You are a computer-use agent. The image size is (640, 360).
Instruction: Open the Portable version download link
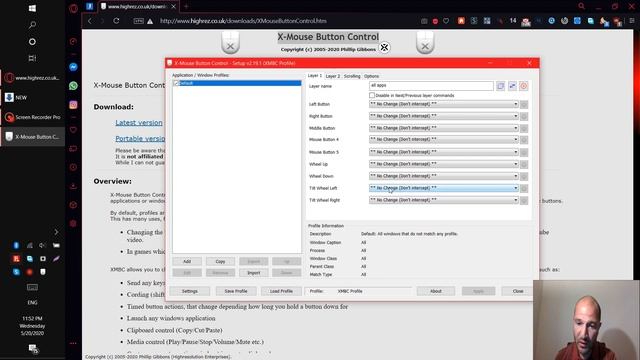click(140, 139)
